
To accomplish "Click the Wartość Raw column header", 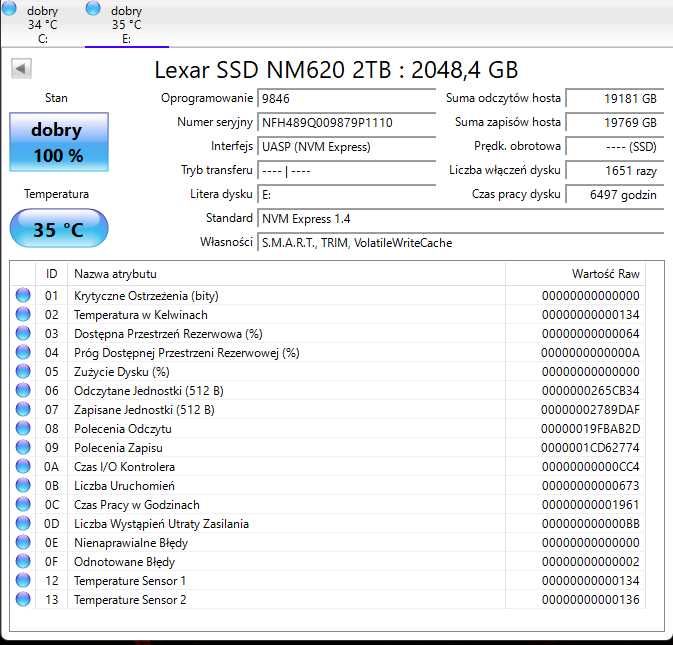I will click(x=575, y=274).
